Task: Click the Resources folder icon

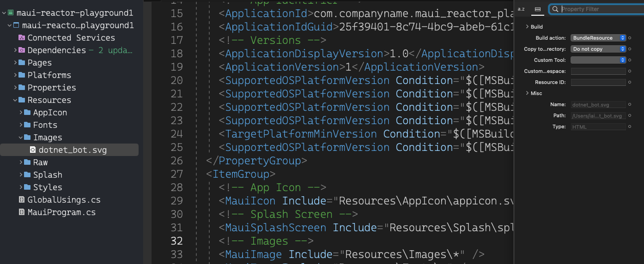Action: point(22,100)
